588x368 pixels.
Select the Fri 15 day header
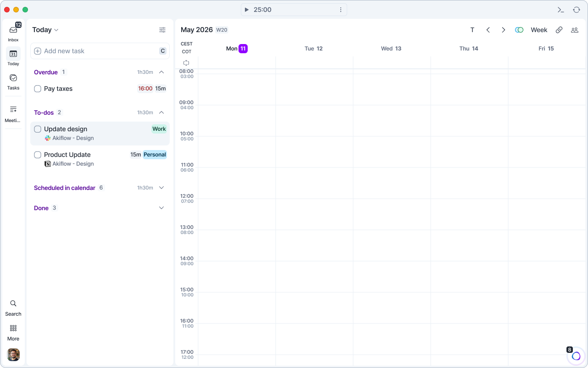click(546, 49)
